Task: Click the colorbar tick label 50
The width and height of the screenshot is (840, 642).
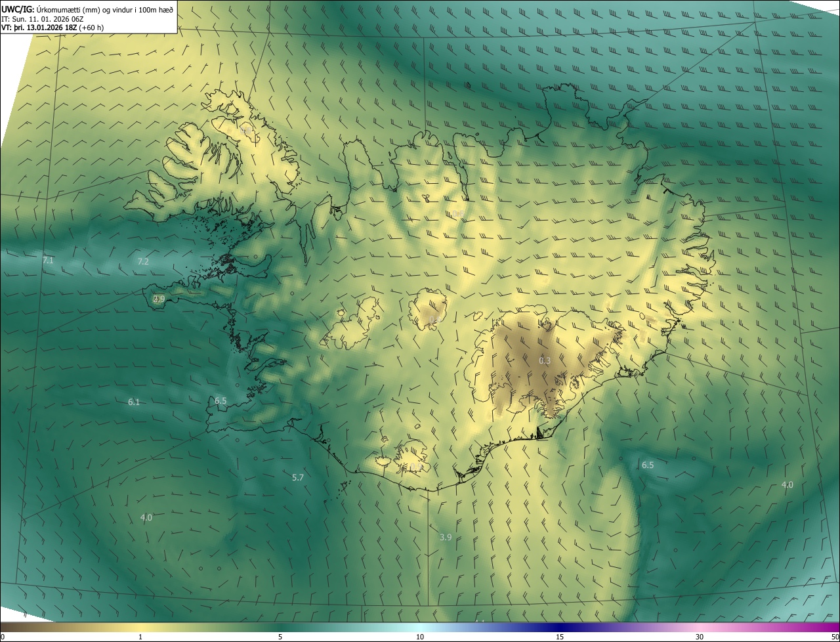Action: click(x=835, y=637)
